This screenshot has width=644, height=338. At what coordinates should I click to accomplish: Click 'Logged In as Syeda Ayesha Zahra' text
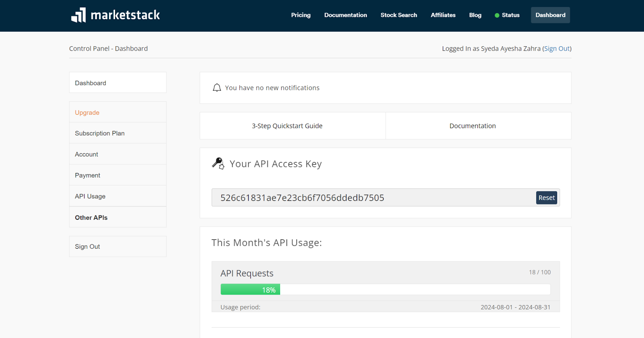[x=491, y=48]
